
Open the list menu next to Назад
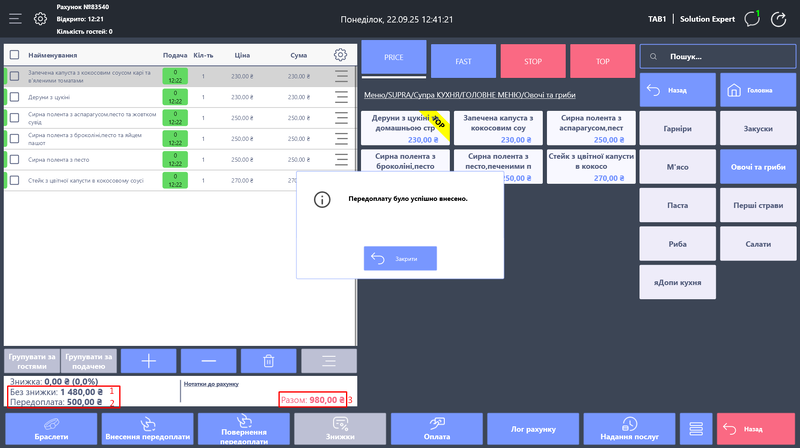tap(693, 428)
